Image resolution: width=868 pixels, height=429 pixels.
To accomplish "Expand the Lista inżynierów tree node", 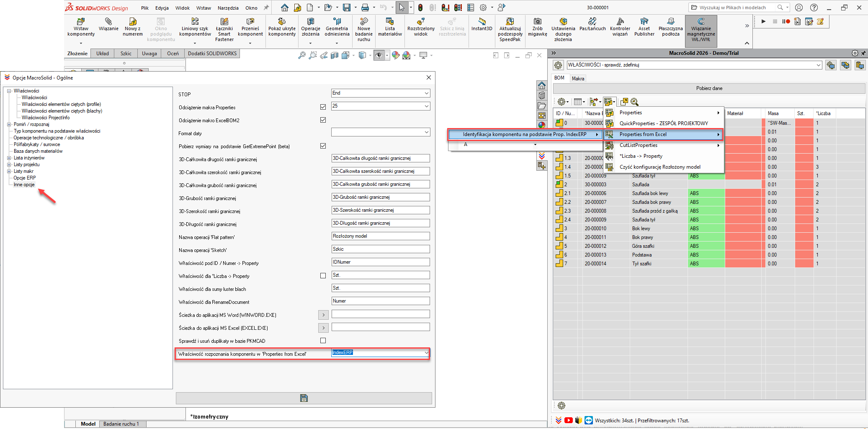I will click(9, 158).
